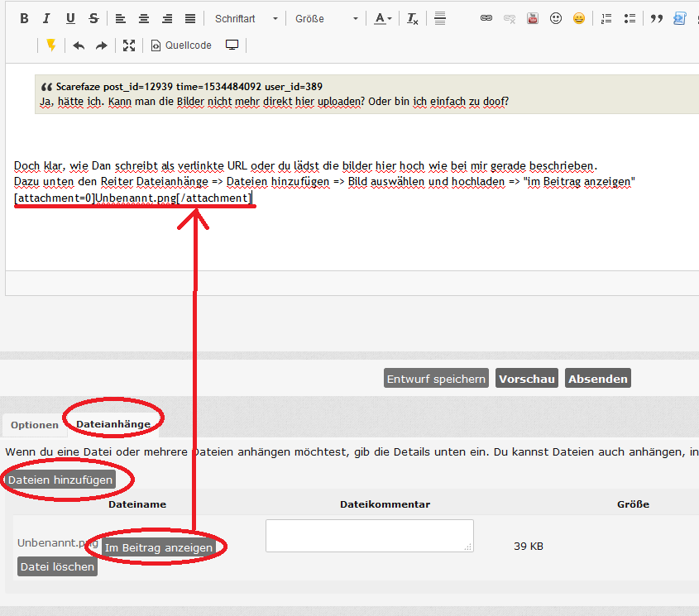699x616 pixels.
Task: Click the undo arrow
Action: [x=79, y=45]
